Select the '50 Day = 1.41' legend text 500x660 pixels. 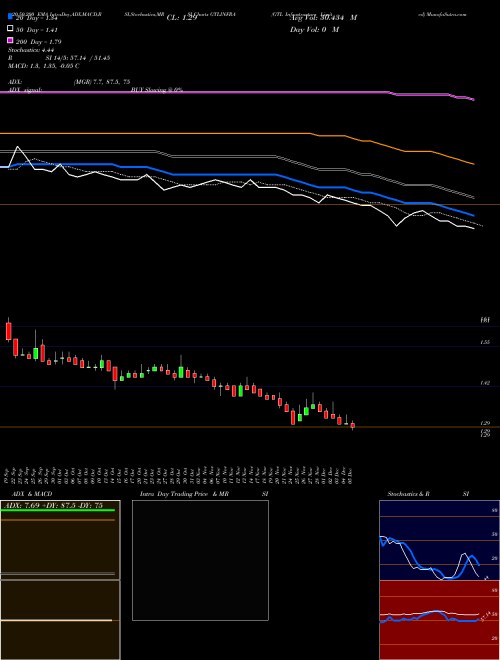click(x=36, y=29)
